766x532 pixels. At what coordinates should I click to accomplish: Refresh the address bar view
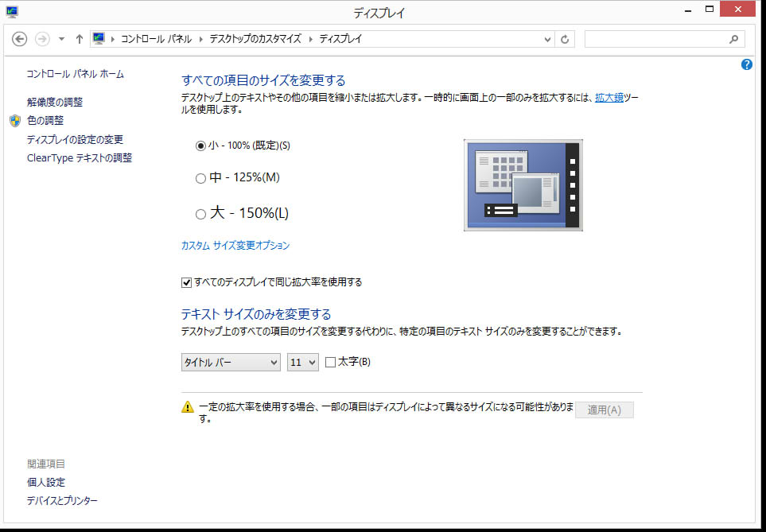pyautogui.click(x=565, y=39)
